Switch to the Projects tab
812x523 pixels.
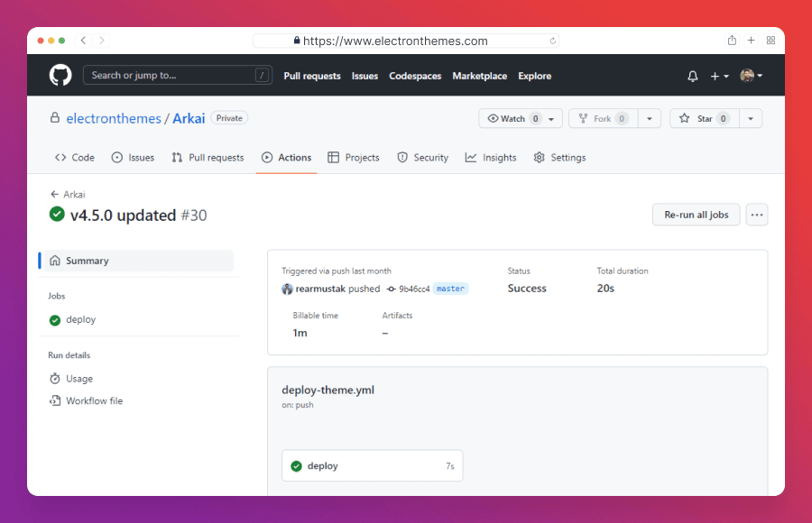tap(354, 158)
